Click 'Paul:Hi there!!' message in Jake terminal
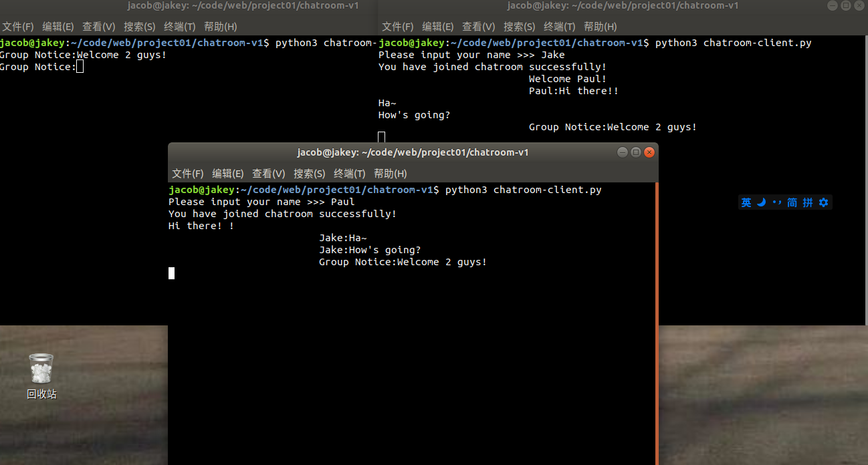This screenshot has height=465, width=868. coord(574,91)
